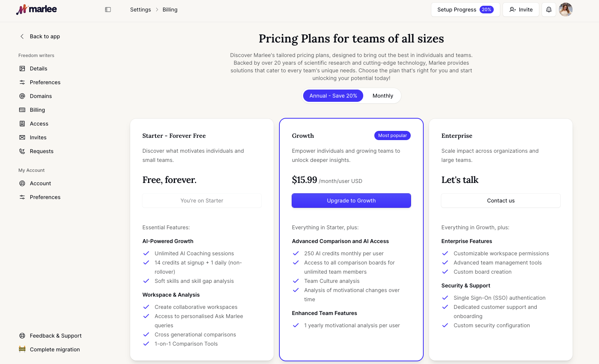Click Upgrade to Growth button
599x364 pixels.
coord(351,201)
